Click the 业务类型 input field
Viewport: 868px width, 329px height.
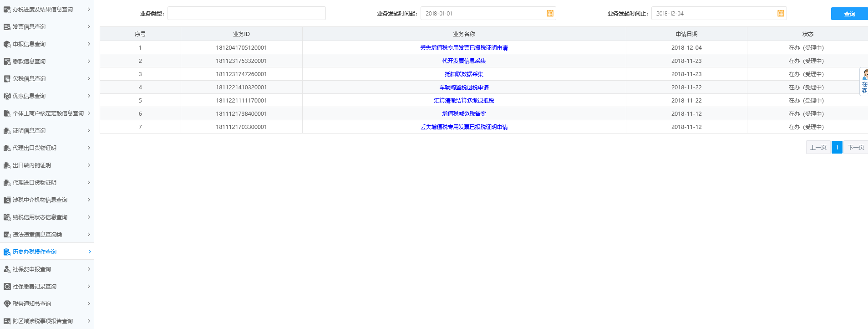click(x=247, y=13)
